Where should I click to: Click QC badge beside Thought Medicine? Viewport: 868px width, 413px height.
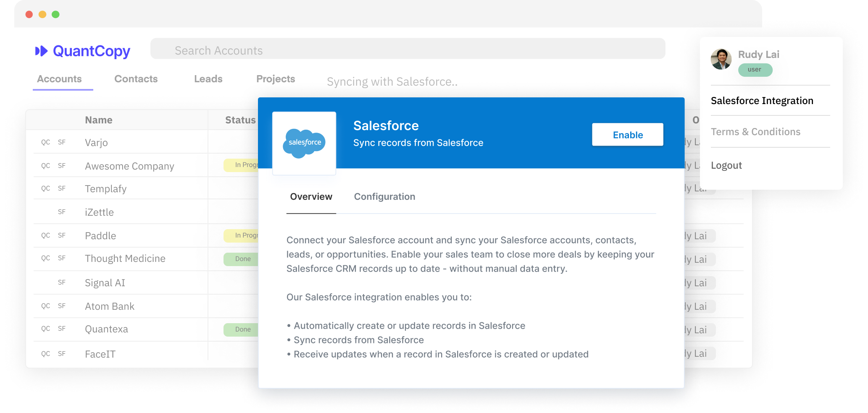point(45,258)
